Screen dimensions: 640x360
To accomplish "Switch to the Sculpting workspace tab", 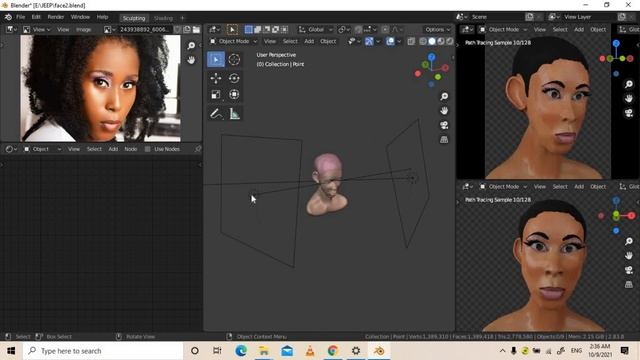I will (134, 18).
